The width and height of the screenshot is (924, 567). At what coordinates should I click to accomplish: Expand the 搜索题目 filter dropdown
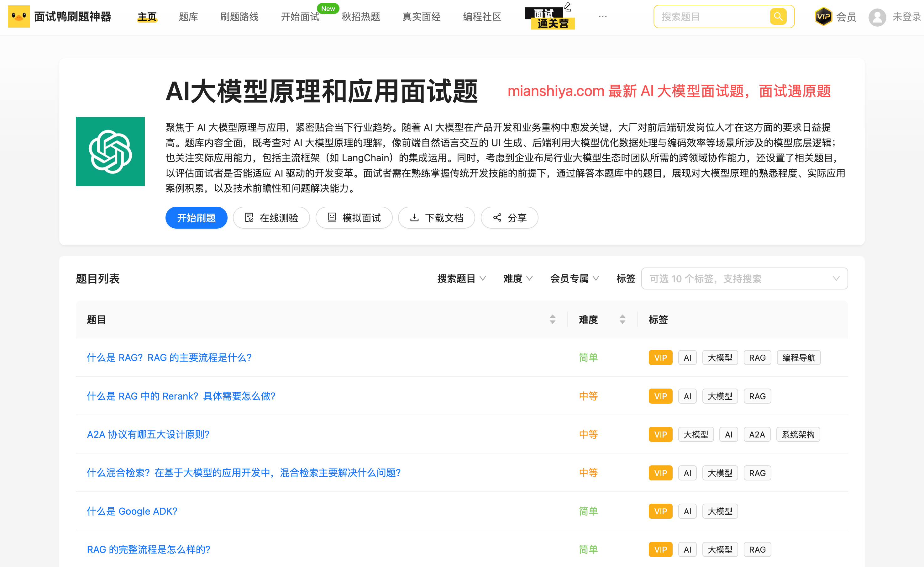point(461,278)
